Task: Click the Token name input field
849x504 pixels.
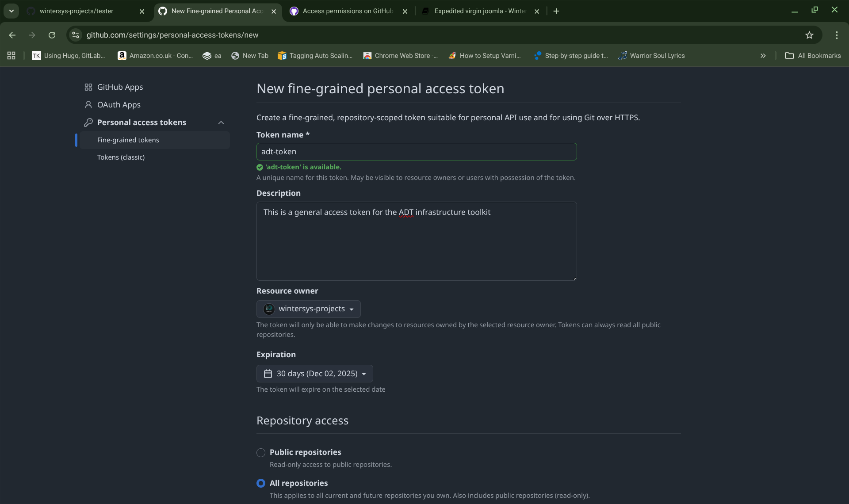Action: 417,152
